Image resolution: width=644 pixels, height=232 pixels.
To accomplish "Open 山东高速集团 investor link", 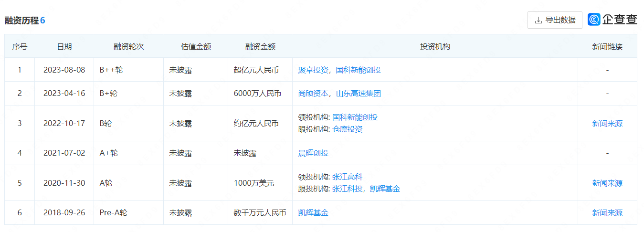I will pos(359,94).
